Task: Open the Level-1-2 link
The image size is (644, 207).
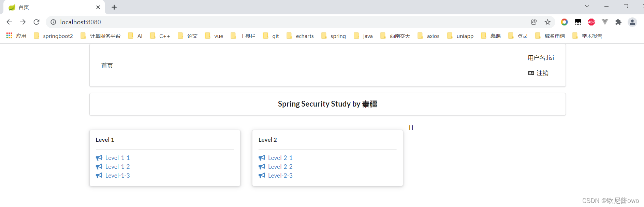Action: click(x=117, y=167)
